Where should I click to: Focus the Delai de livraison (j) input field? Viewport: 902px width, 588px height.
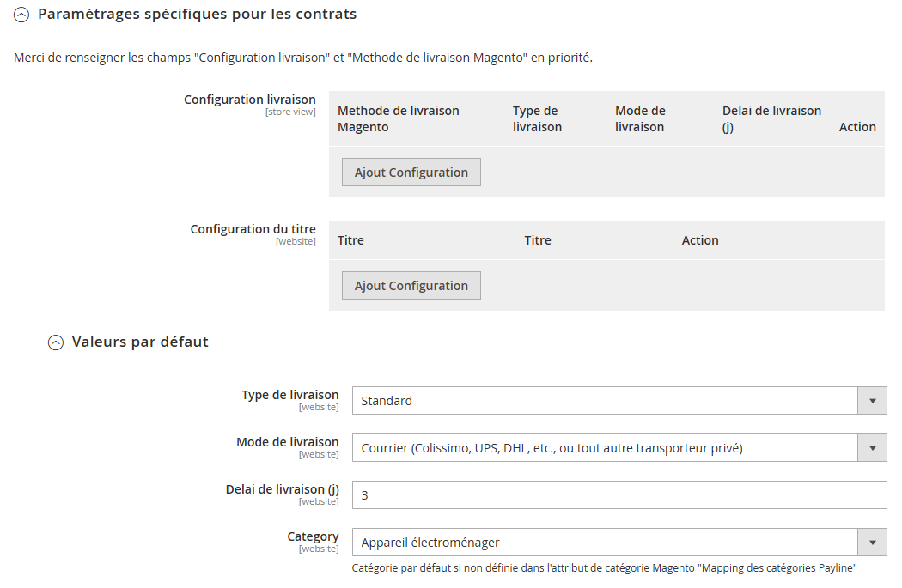[619, 495]
